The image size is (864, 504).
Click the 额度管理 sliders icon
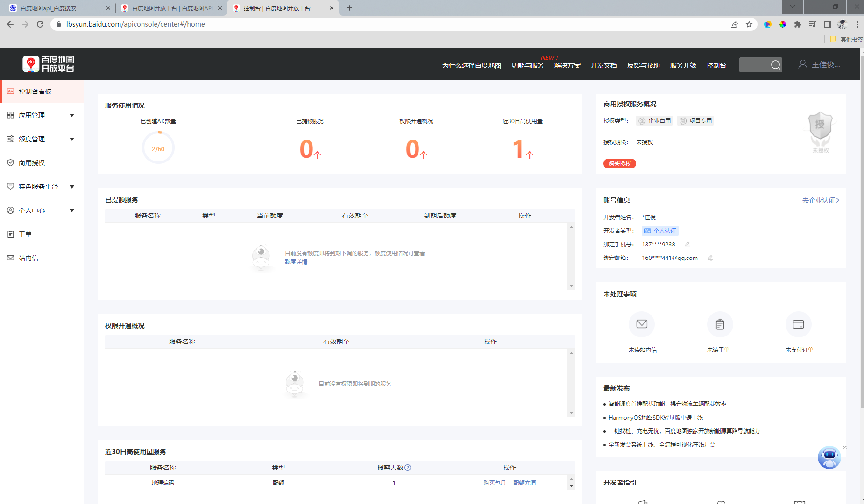click(10, 139)
